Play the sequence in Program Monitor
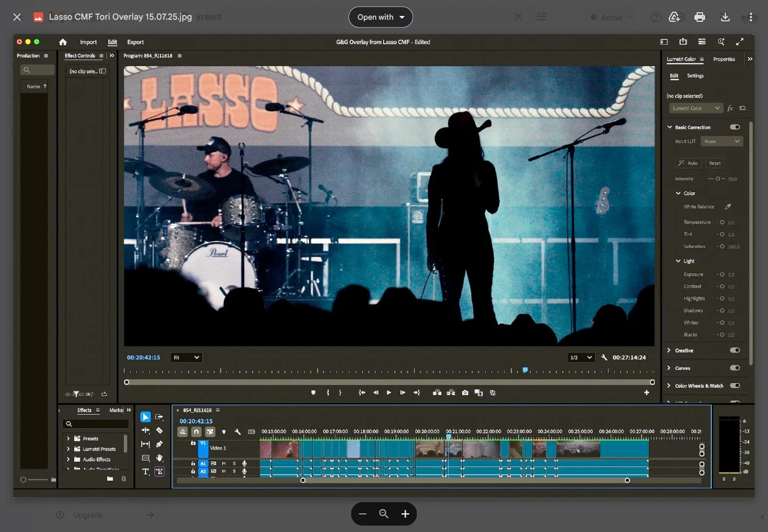The height and width of the screenshot is (532, 768). tap(389, 392)
